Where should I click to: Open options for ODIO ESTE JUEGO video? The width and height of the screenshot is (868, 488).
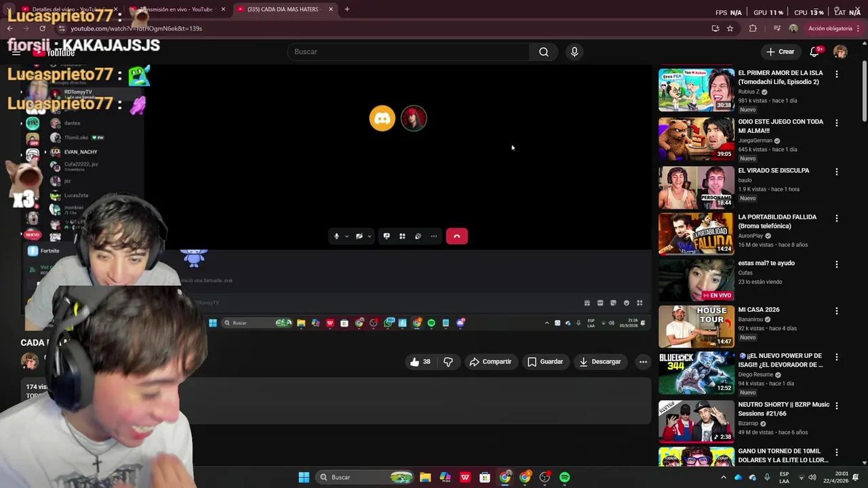click(836, 123)
